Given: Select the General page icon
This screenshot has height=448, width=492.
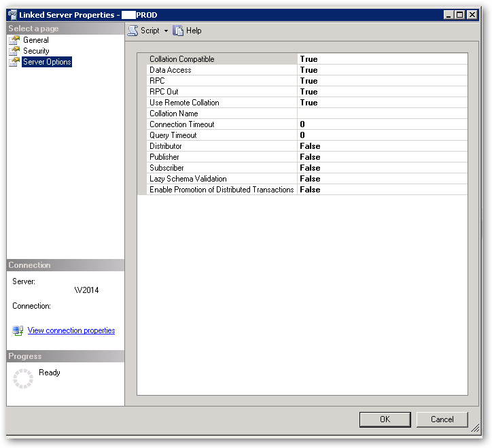Looking at the screenshot, I should [14, 40].
